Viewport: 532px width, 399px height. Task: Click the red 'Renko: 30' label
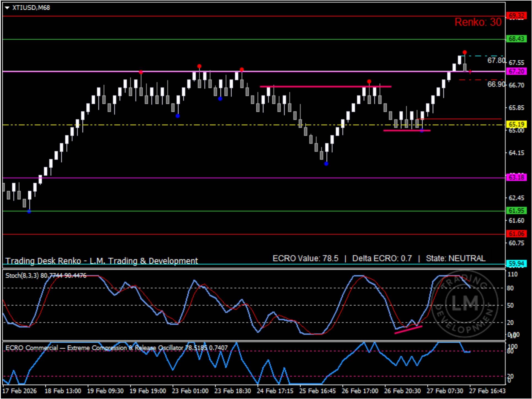[478, 22]
